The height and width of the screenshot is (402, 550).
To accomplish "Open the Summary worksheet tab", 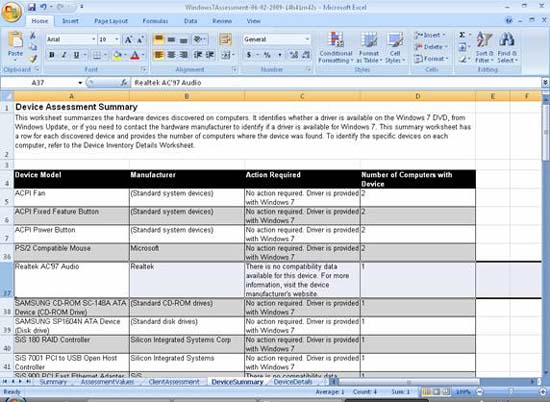I will point(53,382).
